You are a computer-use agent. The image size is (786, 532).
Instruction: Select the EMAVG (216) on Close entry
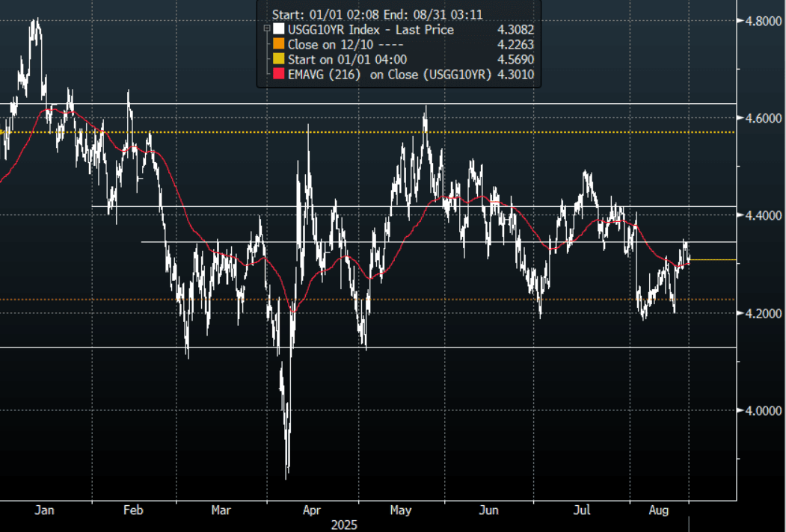click(x=390, y=75)
